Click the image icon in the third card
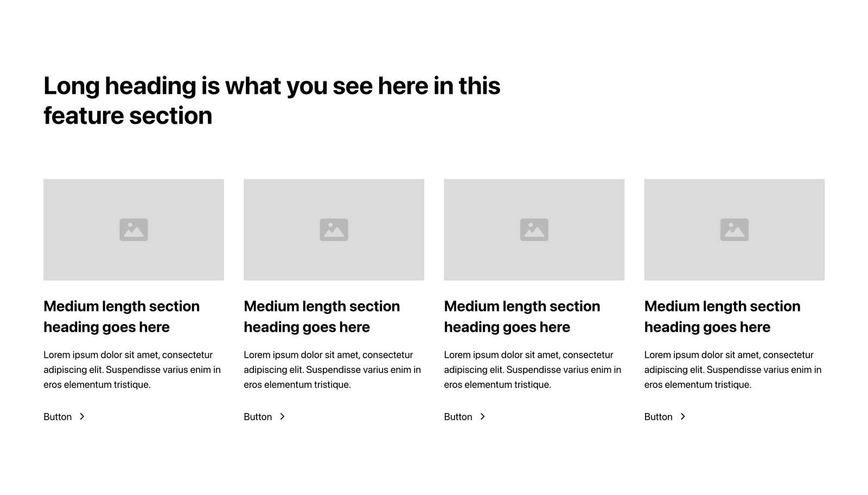The width and height of the screenshot is (868, 495). 534,230
